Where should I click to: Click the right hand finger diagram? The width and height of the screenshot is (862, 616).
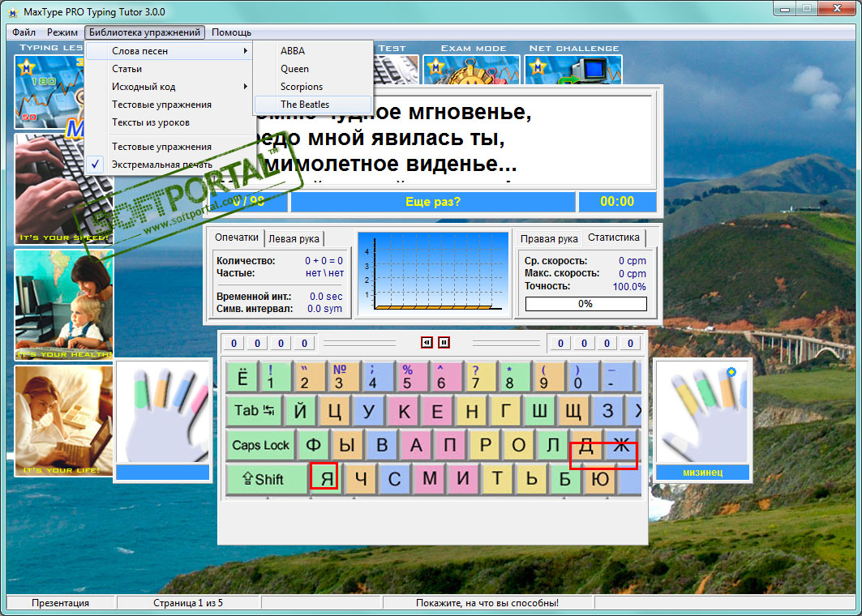pos(702,412)
